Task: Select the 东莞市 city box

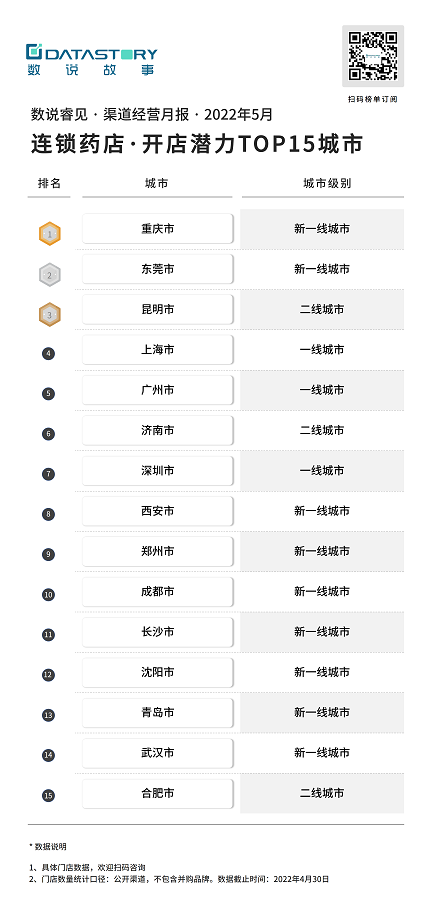Action: pyautogui.click(x=158, y=269)
